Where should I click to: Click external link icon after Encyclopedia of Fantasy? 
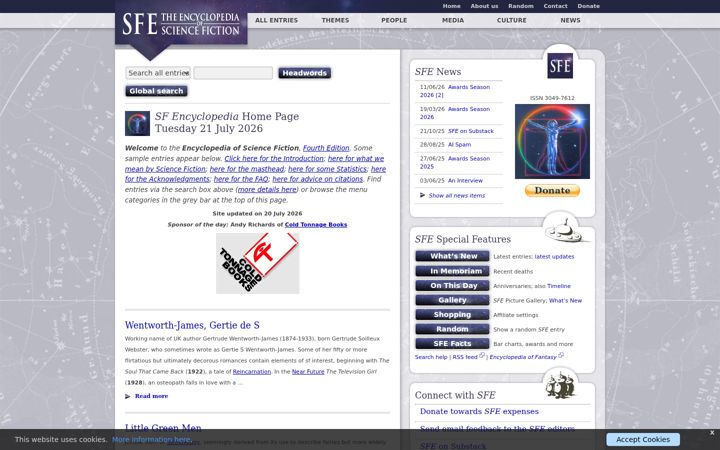click(x=561, y=355)
